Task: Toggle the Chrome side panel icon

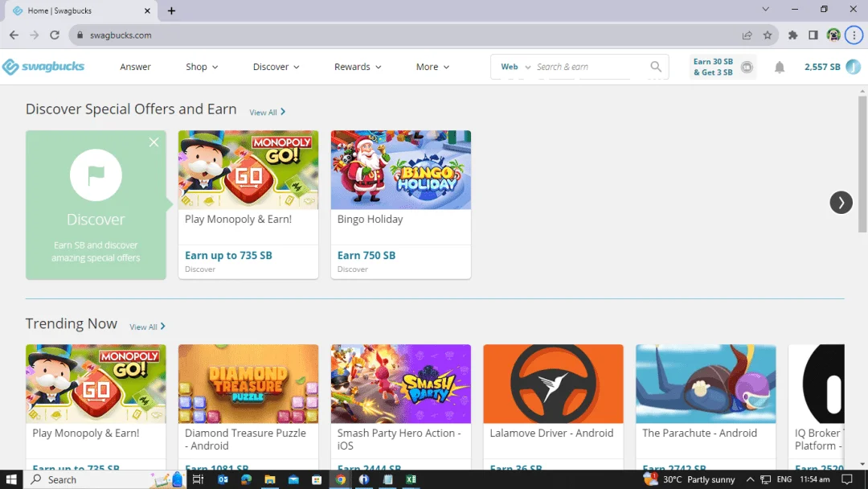Action: (x=813, y=35)
